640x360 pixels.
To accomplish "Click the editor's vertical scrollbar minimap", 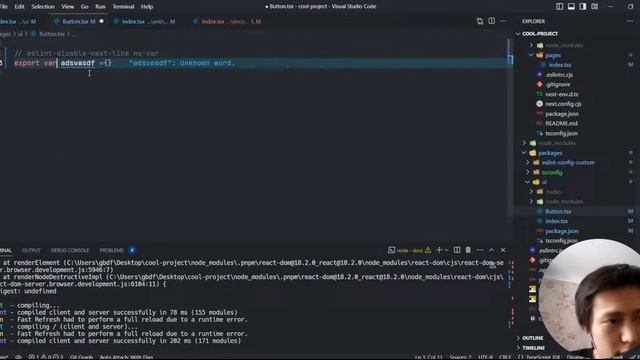I will 510,127.
